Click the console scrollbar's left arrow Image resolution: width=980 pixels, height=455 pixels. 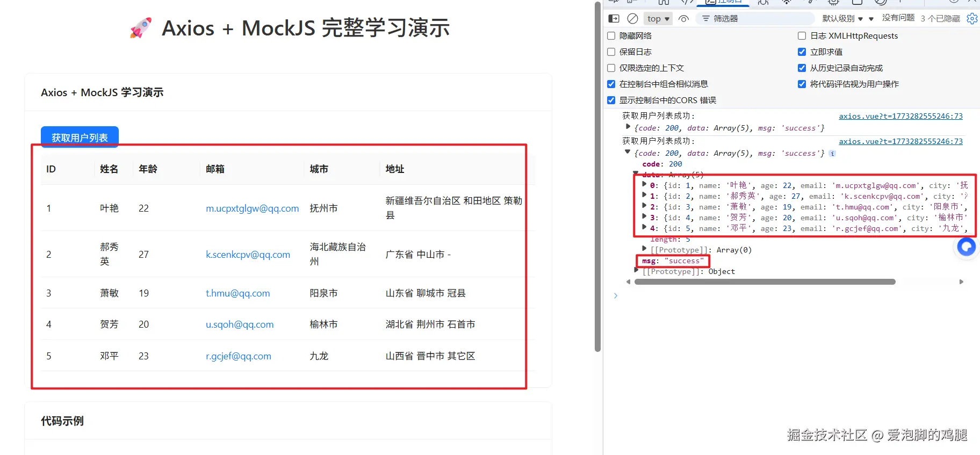629,281
